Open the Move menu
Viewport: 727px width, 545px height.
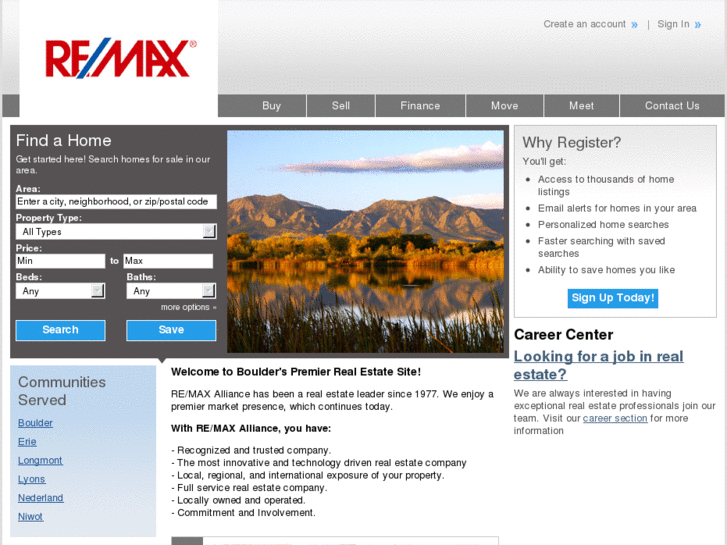coord(504,106)
